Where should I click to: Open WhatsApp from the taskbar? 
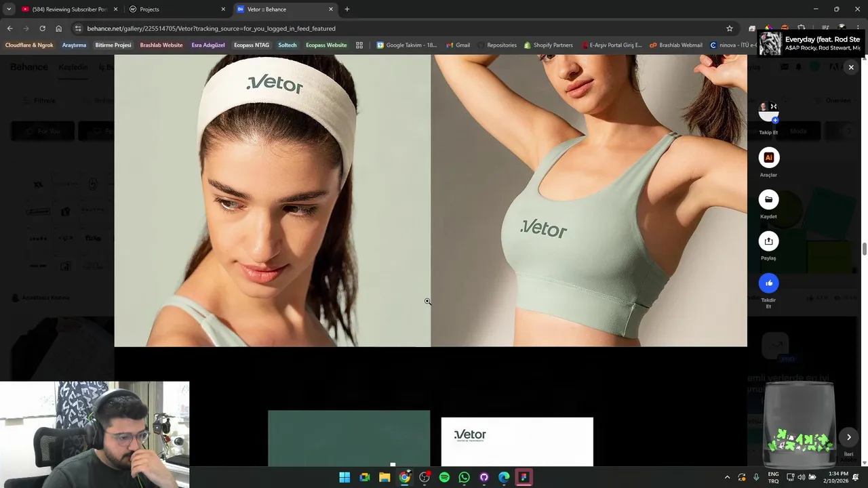pyautogui.click(x=464, y=477)
